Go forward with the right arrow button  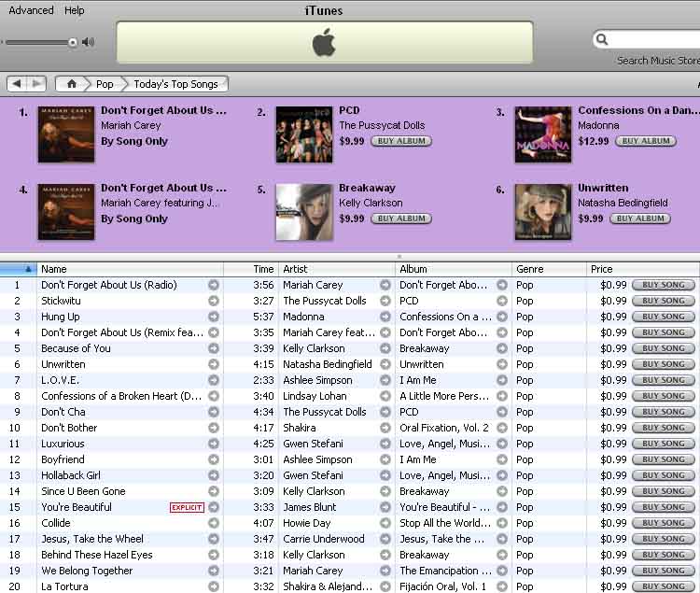(36, 84)
